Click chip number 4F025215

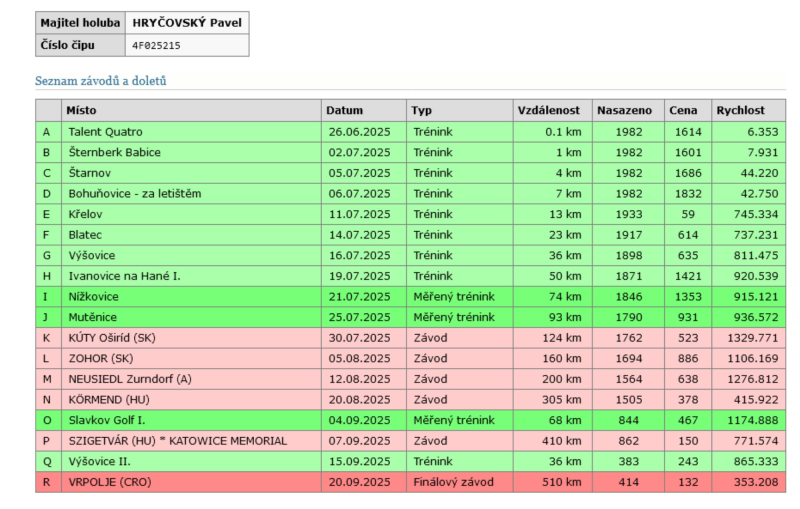coord(157,45)
